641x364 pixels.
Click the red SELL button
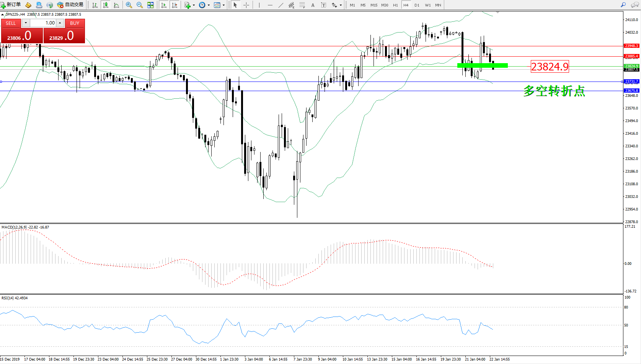click(x=11, y=23)
